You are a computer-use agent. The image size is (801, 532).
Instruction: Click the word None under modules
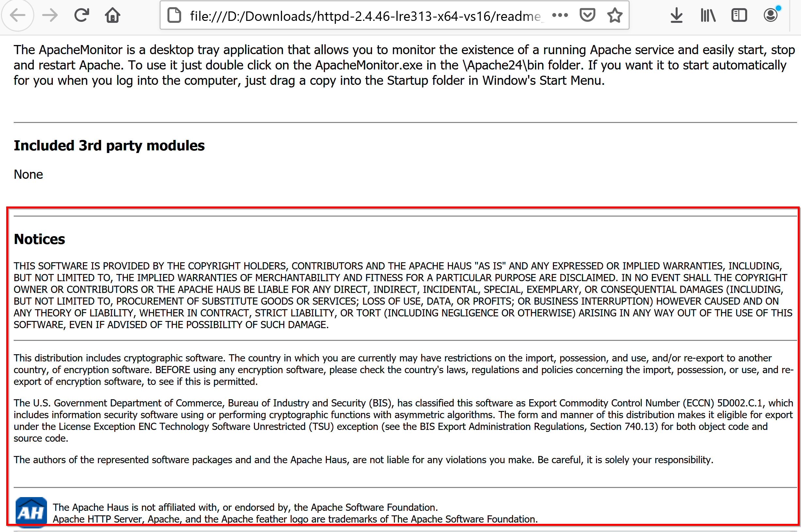(28, 175)
